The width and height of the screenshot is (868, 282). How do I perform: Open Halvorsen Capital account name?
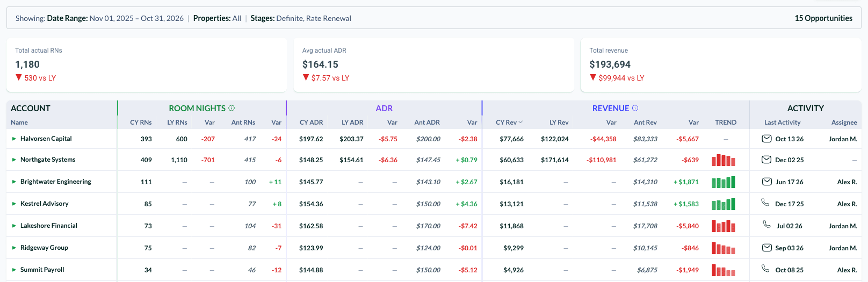[46, 139]
